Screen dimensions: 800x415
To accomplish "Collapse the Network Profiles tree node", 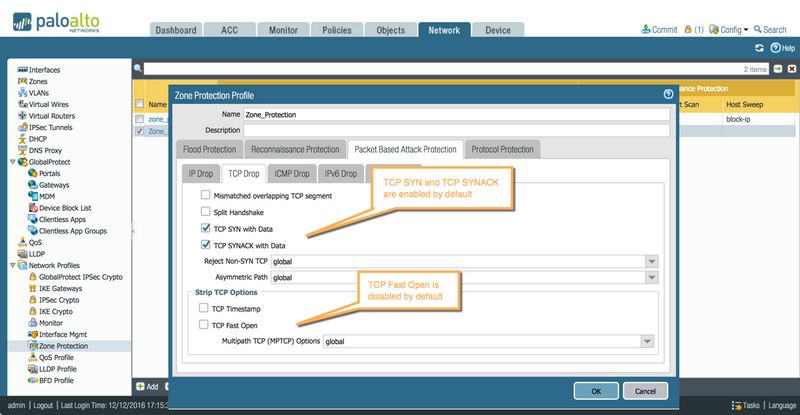I will (13, 265).
